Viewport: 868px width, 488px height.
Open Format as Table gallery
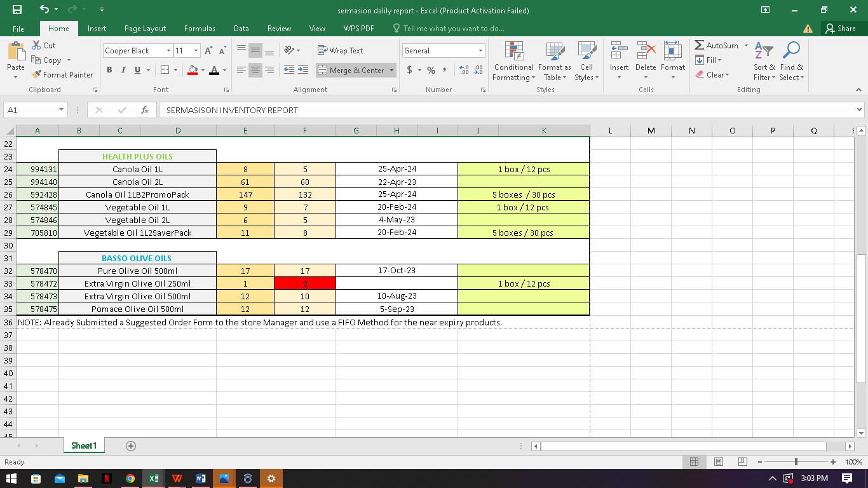[555, 62]
